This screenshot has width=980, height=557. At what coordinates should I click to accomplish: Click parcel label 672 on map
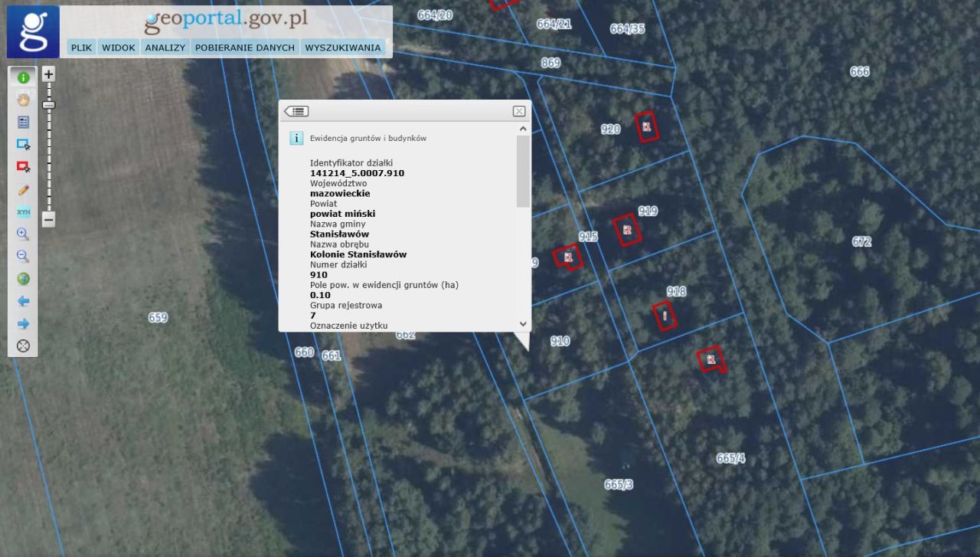click(861, 241)
